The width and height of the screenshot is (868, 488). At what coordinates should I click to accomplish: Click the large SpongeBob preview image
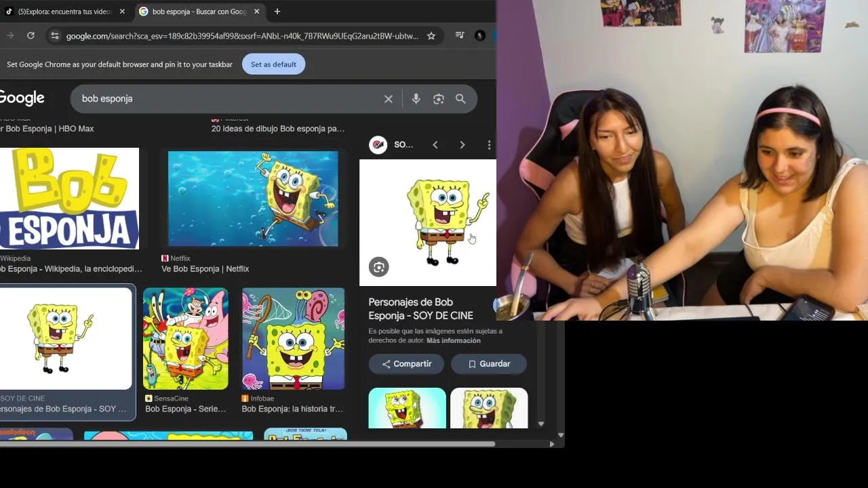point(428,222)
